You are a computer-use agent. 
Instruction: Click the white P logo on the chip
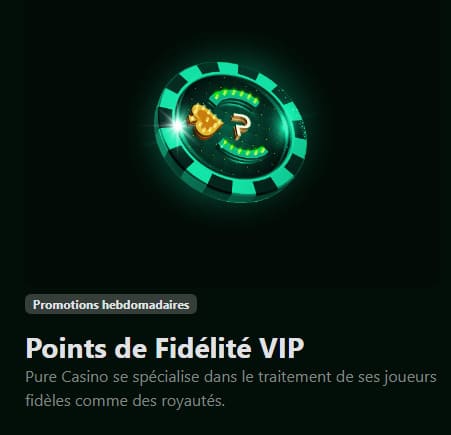tap(241, 126)
